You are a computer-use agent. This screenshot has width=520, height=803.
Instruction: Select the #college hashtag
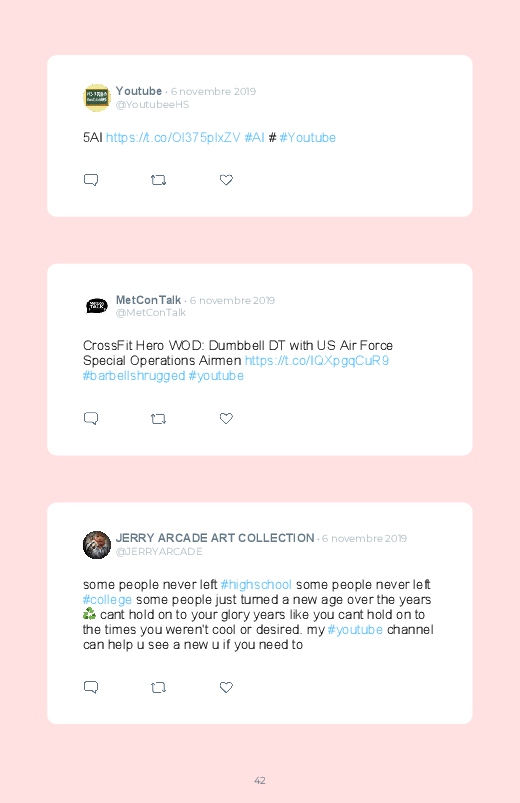108,600
